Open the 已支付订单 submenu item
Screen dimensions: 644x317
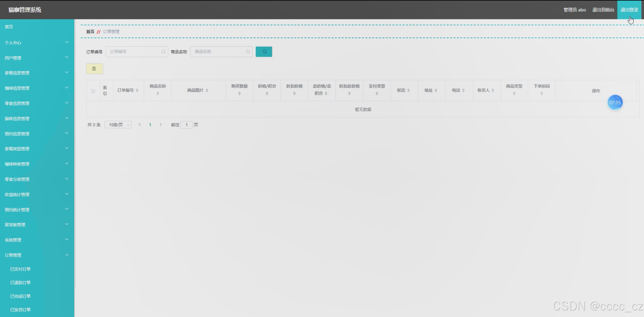point(21,269)
